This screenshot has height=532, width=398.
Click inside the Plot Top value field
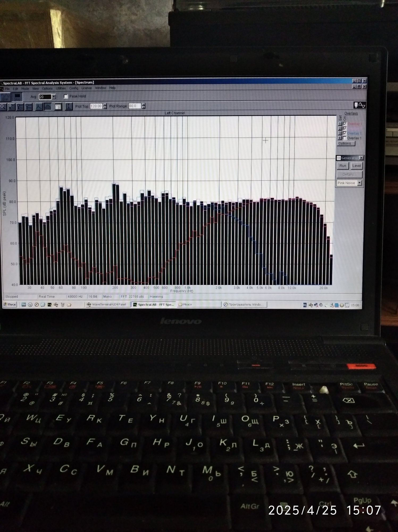[x=96, y=106]
